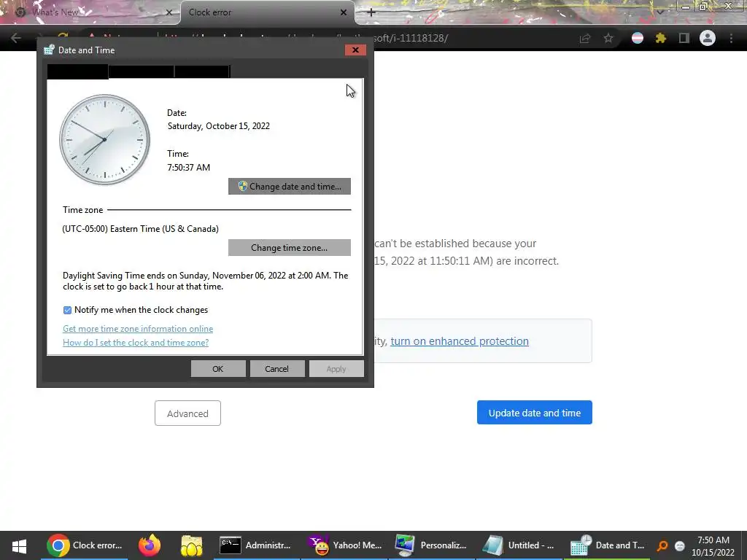Viewport: 747px width, 560px height.
Task: Close the Clock error tab
Action: click(x=344, y=12)
